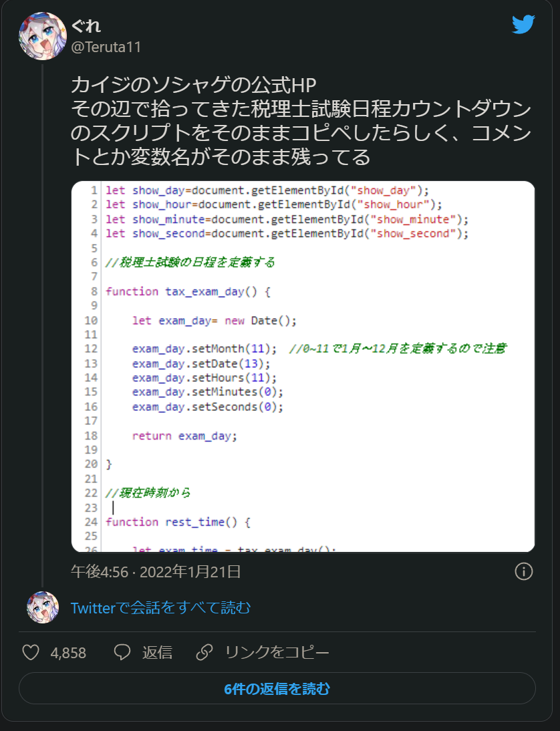Like the tweet with the heart icon
Viewport: 560px width, 731px height.
pos(31,652)
